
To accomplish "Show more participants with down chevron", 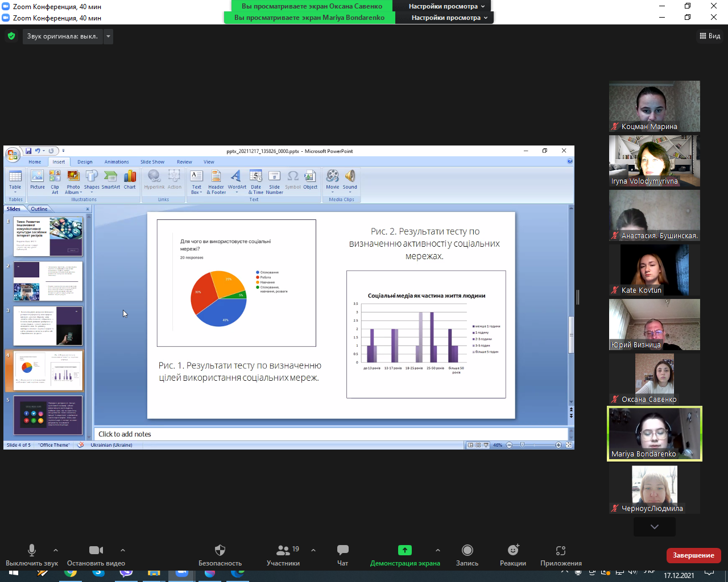I will tap(655, 527).
